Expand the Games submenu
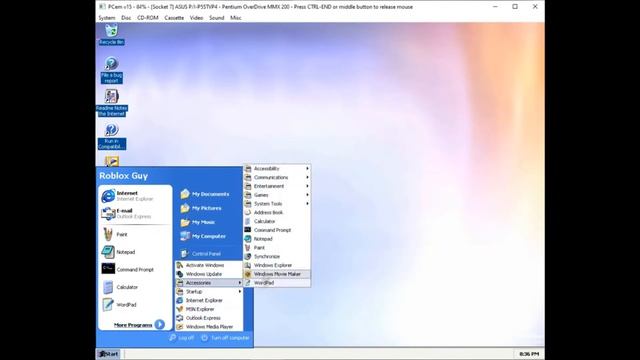Screen dimensions: 640x360 click(x=277, y=195)
